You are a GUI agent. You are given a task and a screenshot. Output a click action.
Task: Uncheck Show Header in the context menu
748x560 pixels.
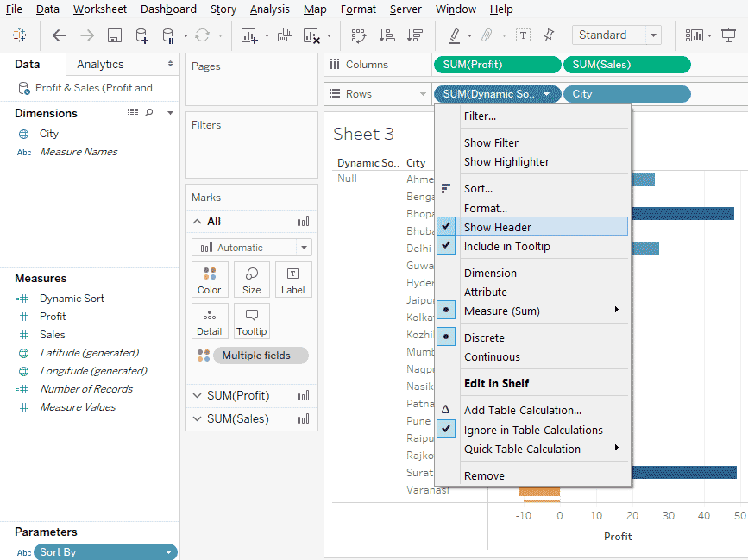(x=509, y=226)
